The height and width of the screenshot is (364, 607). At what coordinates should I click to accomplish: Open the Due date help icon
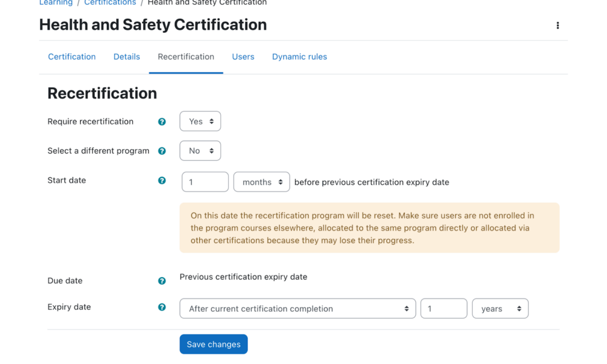[x=161, y=280]
